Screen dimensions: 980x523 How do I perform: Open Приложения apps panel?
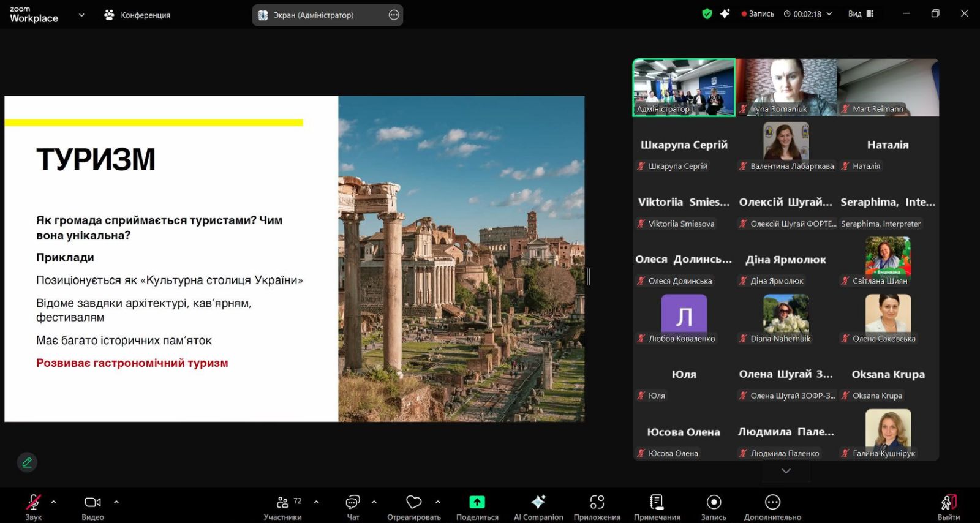(597, 502)
